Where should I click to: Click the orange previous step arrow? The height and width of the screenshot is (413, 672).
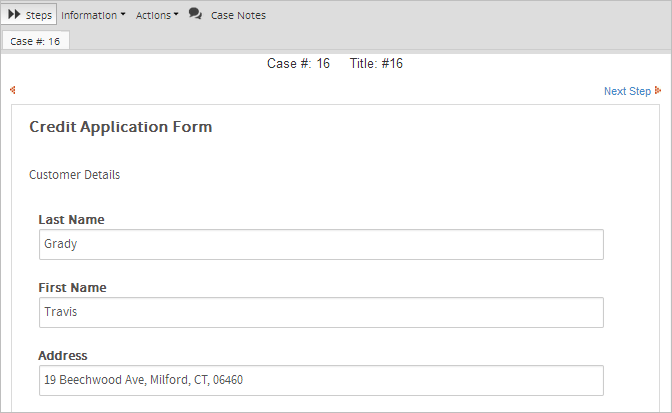(13, 90)
